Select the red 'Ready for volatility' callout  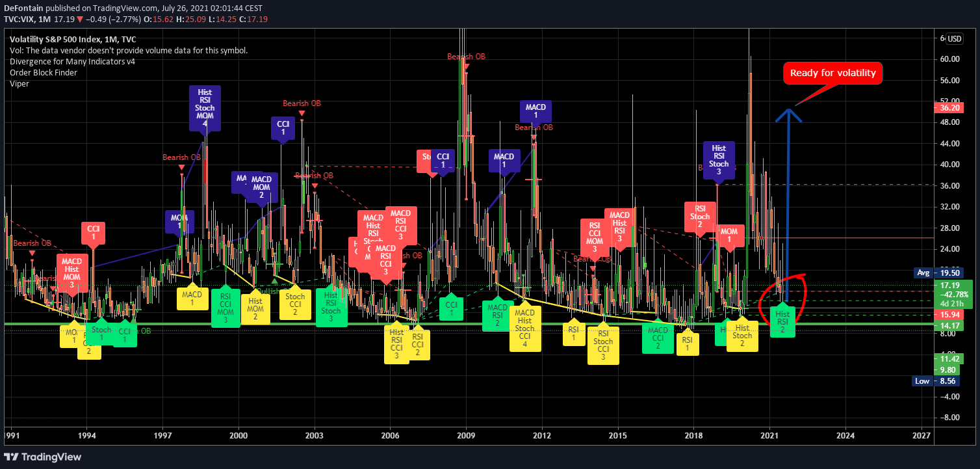[x=833, y=74]
